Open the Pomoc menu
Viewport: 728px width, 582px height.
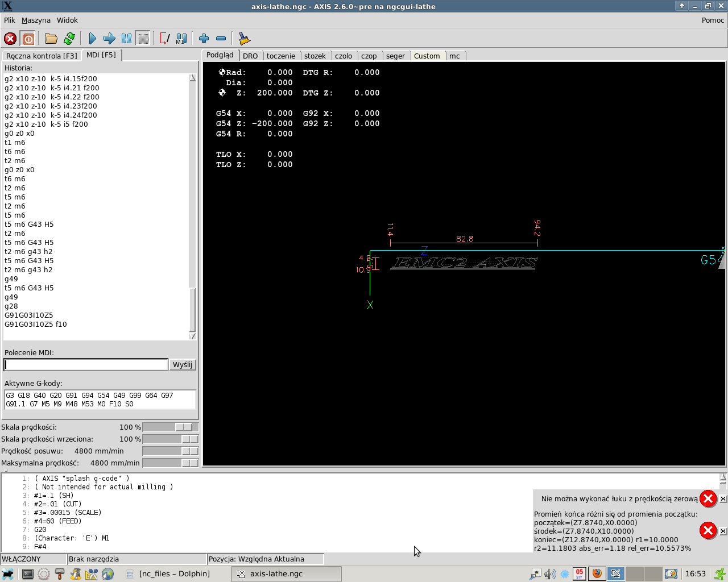713,20
